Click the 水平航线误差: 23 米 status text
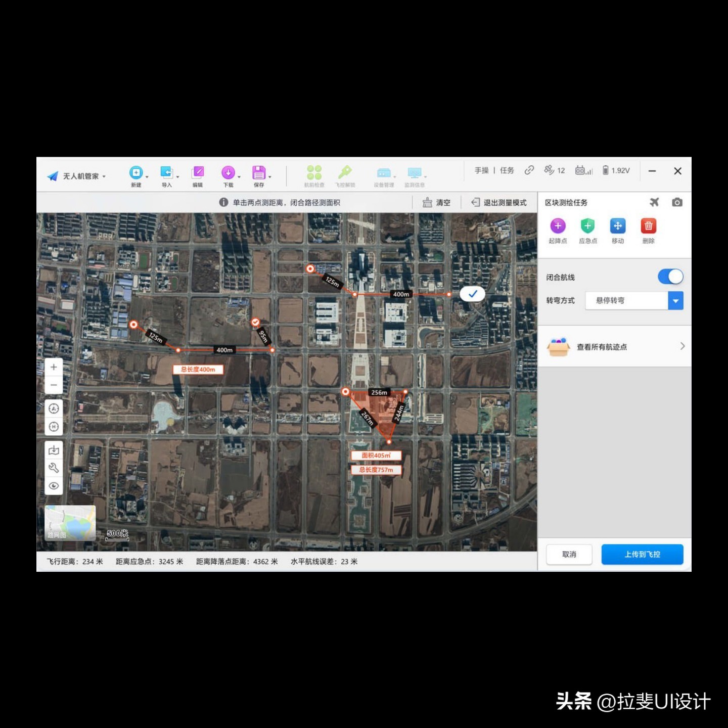The height and width of the screenshot is (728, 728). (324, 561)
